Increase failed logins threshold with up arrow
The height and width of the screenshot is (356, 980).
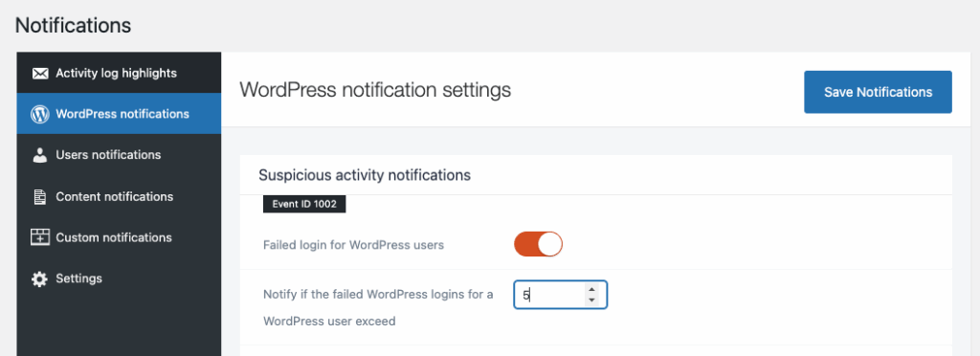(591, 289)
